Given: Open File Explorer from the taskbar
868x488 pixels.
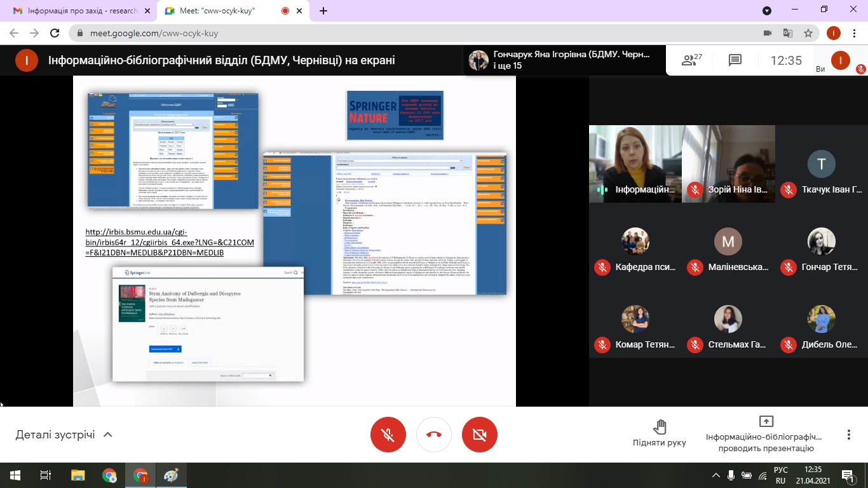Looking at the screenshot, I should [x=78, y=475].
